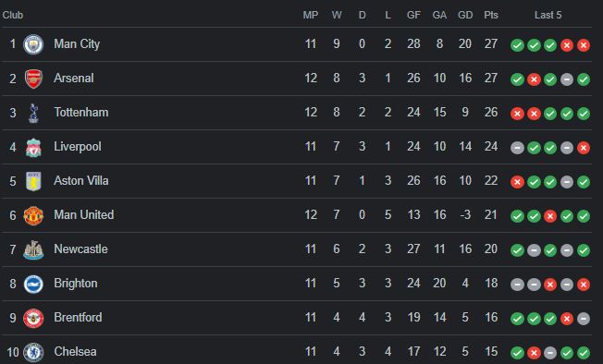
Task: Click the Last 5 column header
Action: tap(548, 15)
